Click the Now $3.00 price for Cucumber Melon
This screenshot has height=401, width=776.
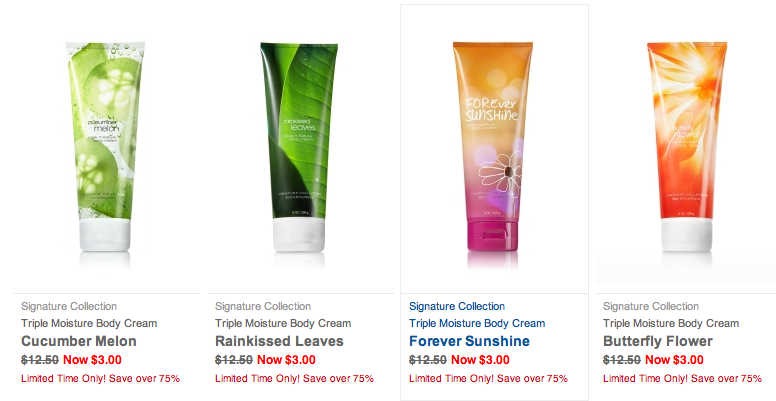[x=92, y=360]
